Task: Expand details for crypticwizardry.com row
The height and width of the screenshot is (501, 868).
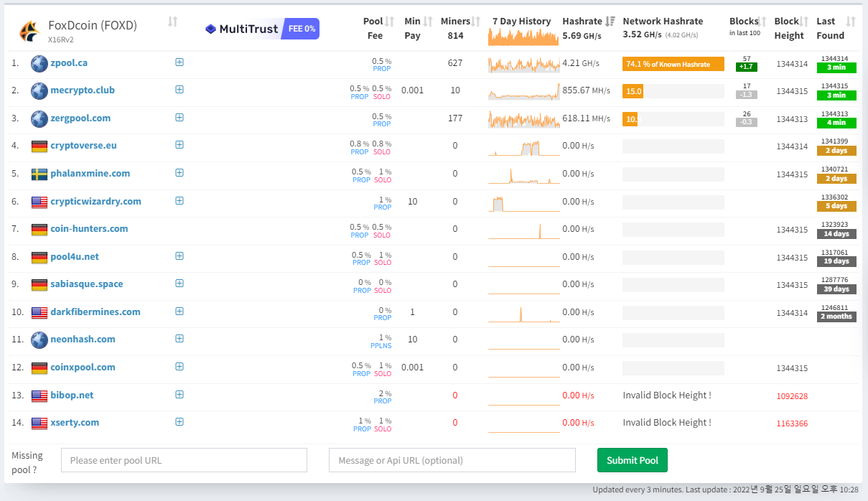Action: 179,201
